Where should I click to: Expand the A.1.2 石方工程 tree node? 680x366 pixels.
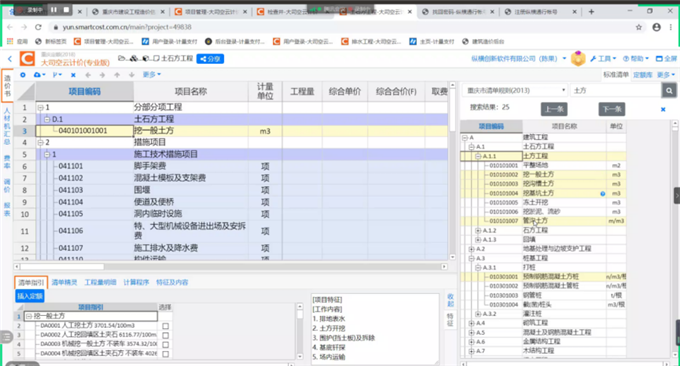tap(478, 230)
